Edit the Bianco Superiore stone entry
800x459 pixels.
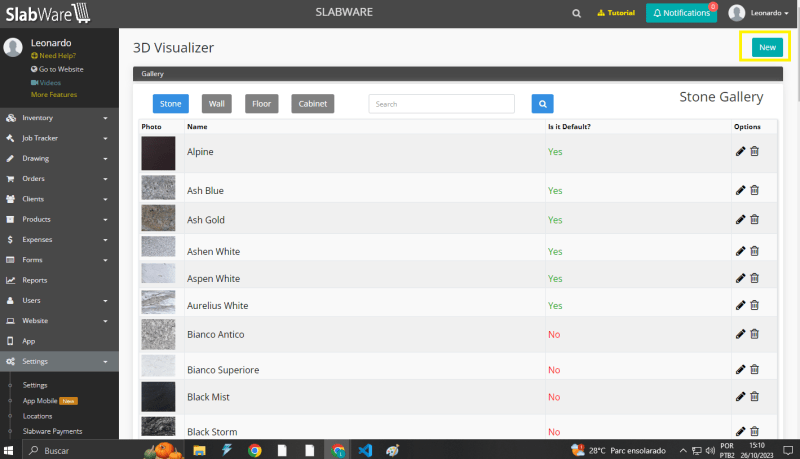pyautogui.click(x=740, y=369)
